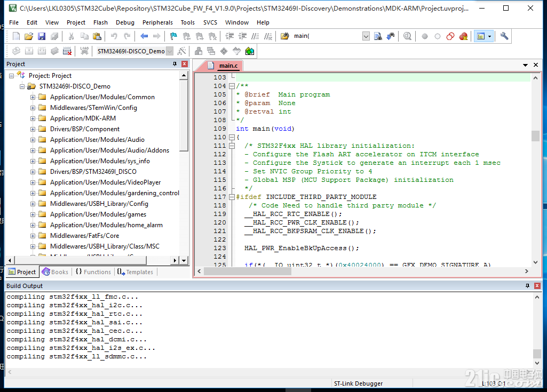Start incremental find with binoculars arrow icon
The height and width of the screenshot is (392, 547).
pyautogui.click(x=391, y=36)
